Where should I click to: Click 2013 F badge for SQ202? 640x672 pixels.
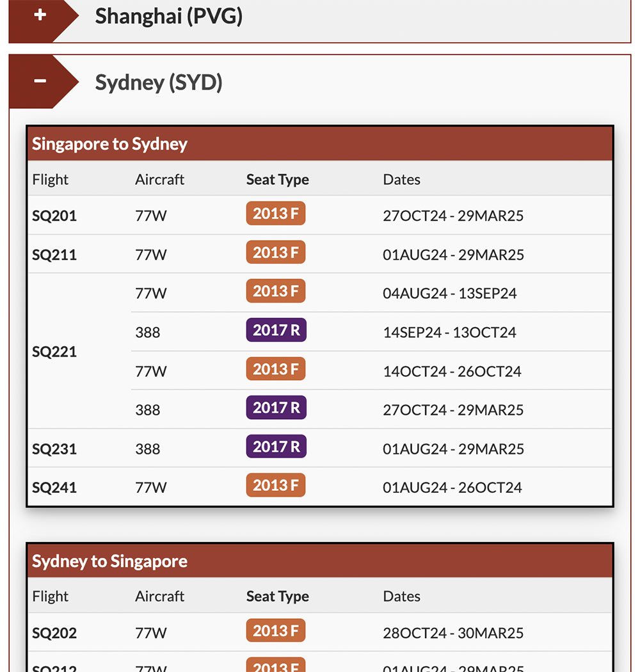tap(275, 631)
